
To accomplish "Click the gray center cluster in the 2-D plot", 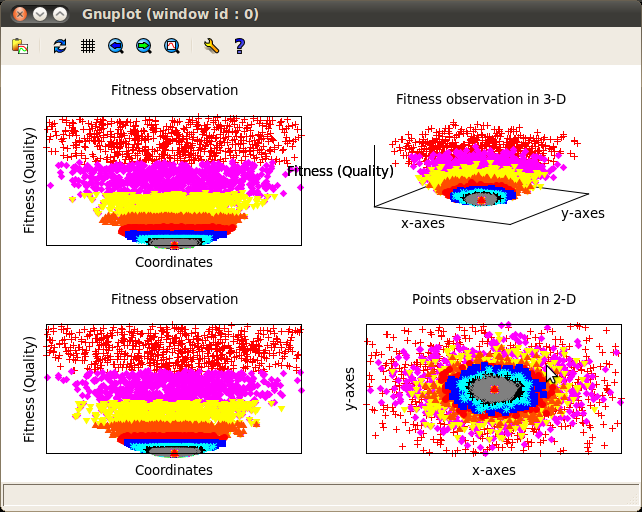I will 495,387.
